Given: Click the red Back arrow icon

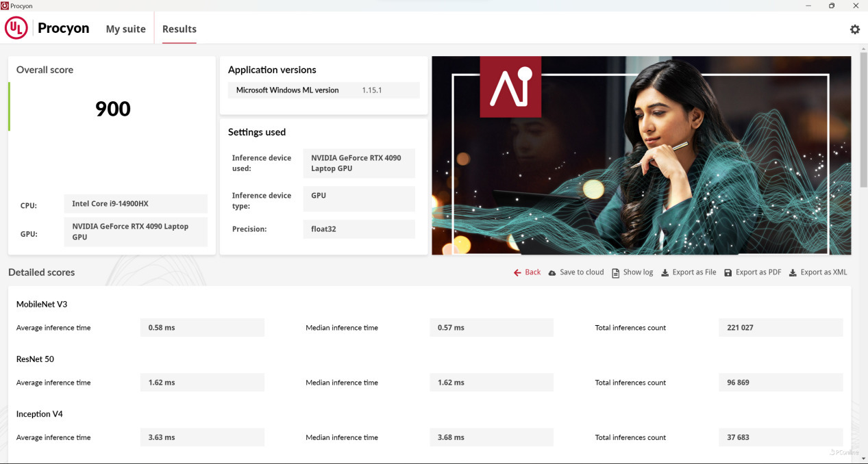Looking at the screenshot, I should click(x=517, y=272).
